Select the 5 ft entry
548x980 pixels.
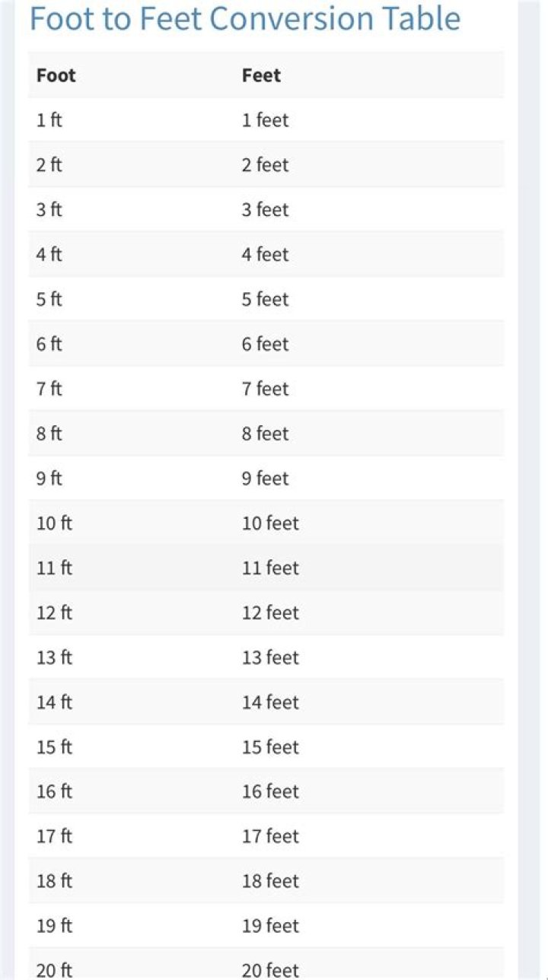coord(49,299)
